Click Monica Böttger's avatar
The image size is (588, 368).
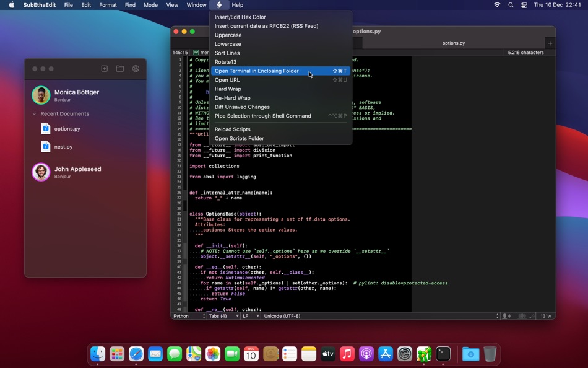tap(41, 95)
